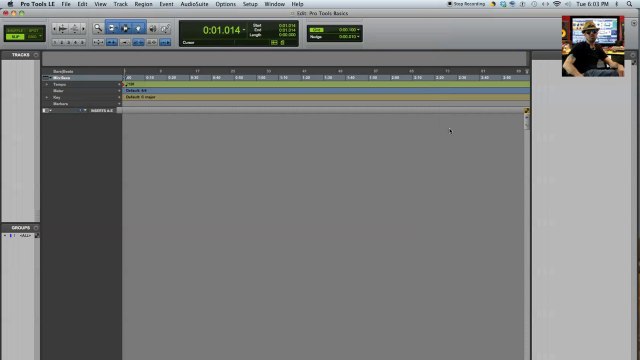Click audio waveform zoom button
Viewport: 640px width, 360px height.
click(x=62, y=29)
